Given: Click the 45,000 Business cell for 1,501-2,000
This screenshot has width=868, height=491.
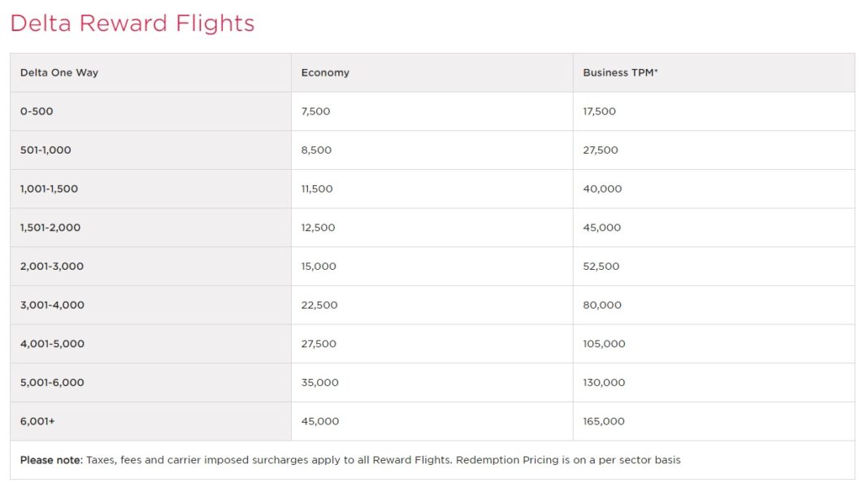Looking at the screenshot, I should [x=601, y=228].
